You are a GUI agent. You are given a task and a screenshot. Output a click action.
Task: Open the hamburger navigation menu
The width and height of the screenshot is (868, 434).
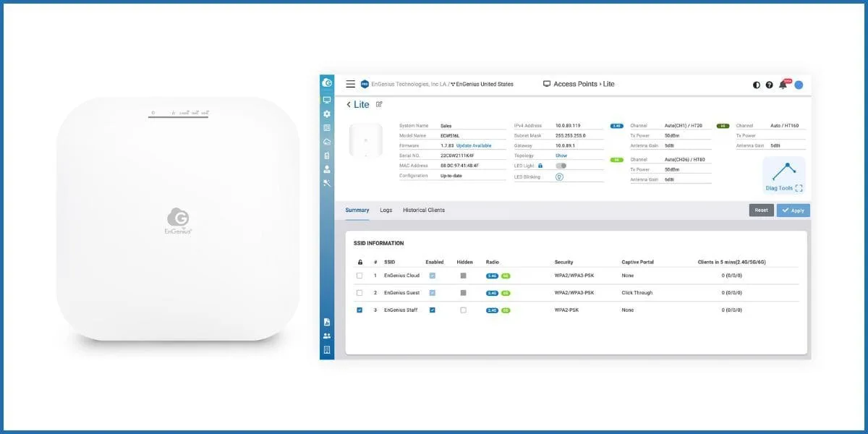(349, 84)
